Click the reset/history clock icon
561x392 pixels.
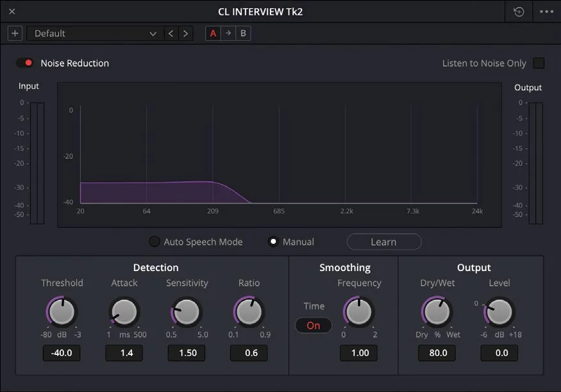pos(519,12)
